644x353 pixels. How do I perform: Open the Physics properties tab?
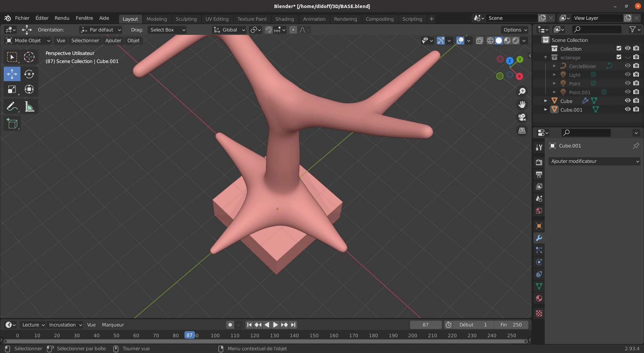(539, 262)
